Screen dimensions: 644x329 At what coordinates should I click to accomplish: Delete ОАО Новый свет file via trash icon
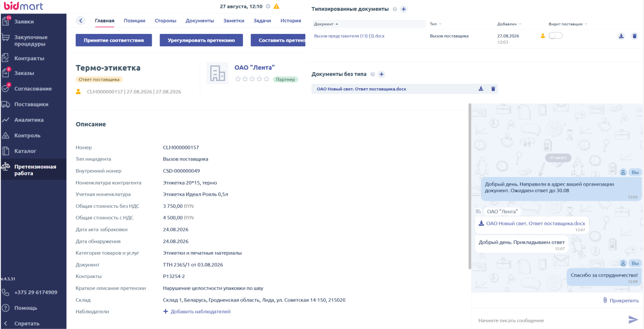point(493,89)
